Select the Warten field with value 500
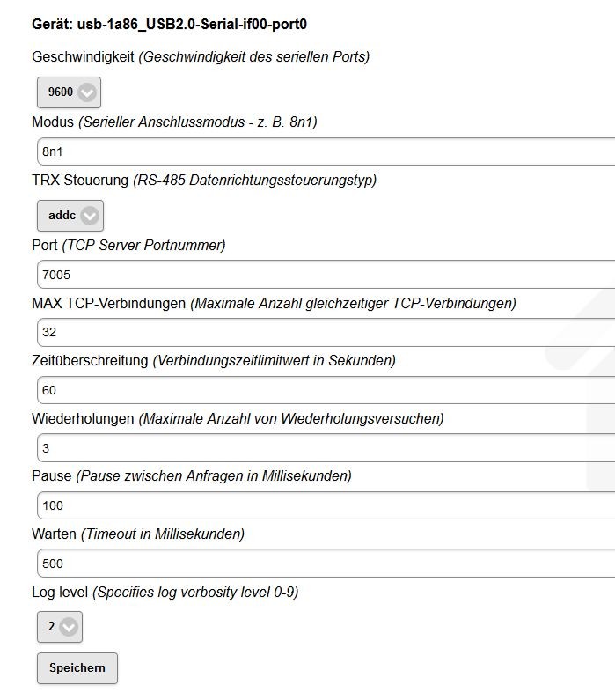This screenshot has width=615, height=700. pos(326,564)
